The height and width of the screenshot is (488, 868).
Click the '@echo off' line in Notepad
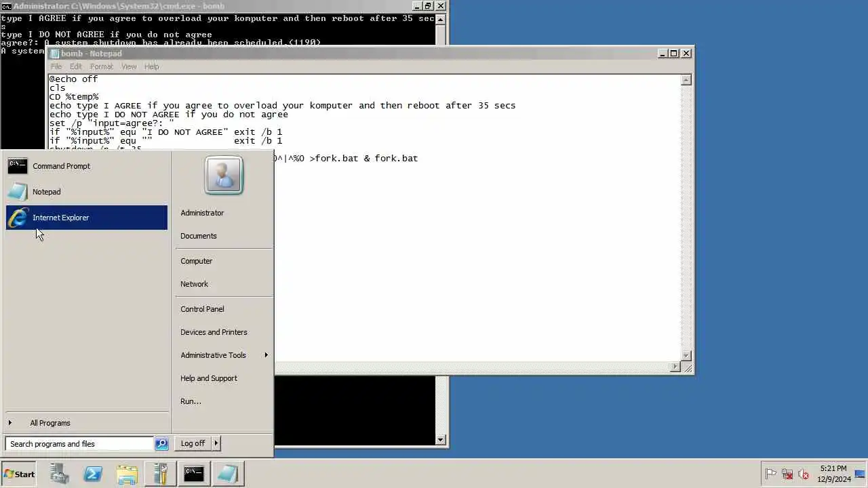pyautogui.click(x=74, y=79)
